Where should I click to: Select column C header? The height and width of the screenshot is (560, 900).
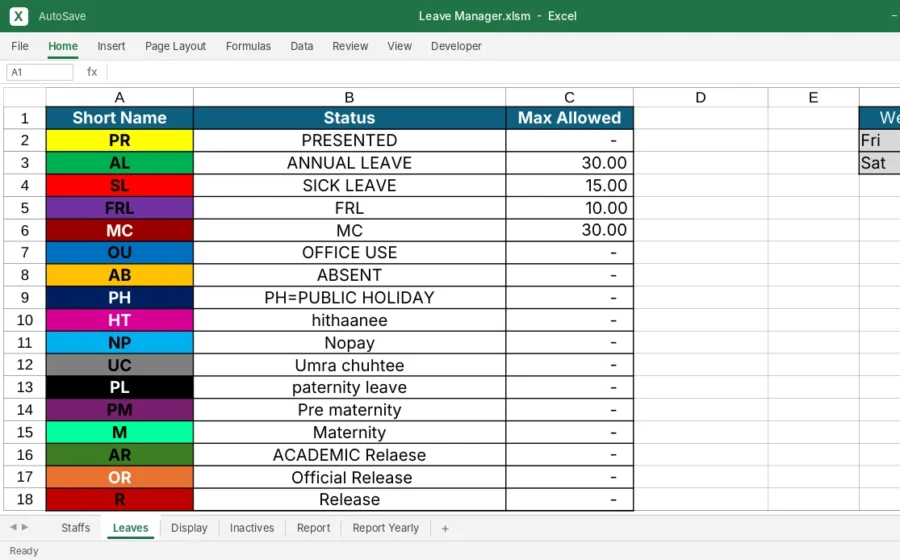(569, 97)
